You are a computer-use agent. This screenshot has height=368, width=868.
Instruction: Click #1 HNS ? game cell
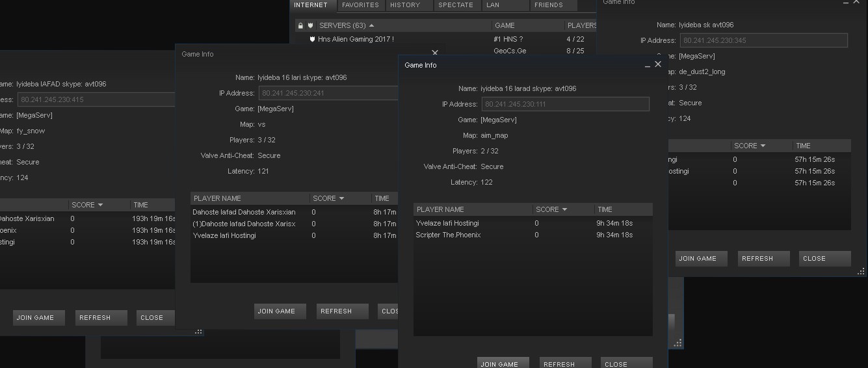pyautogui.click(x=508, y=39)
